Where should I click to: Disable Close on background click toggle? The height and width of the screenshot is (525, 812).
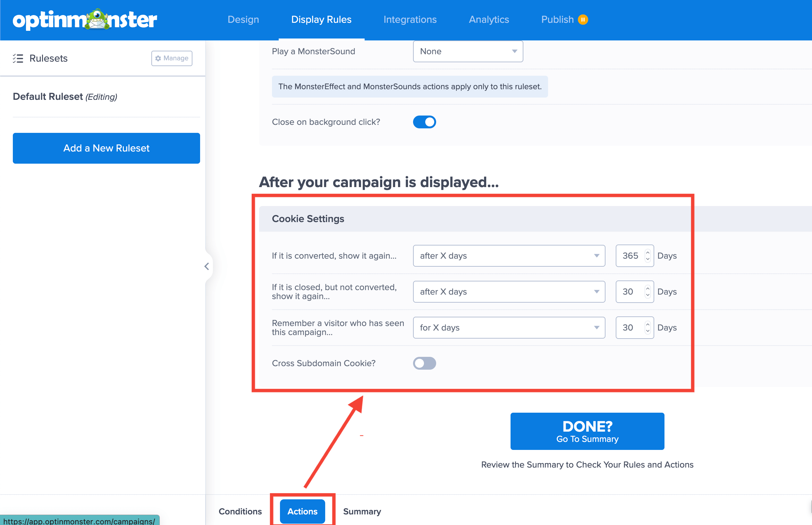pyautogui.click(x=424, y=122)
